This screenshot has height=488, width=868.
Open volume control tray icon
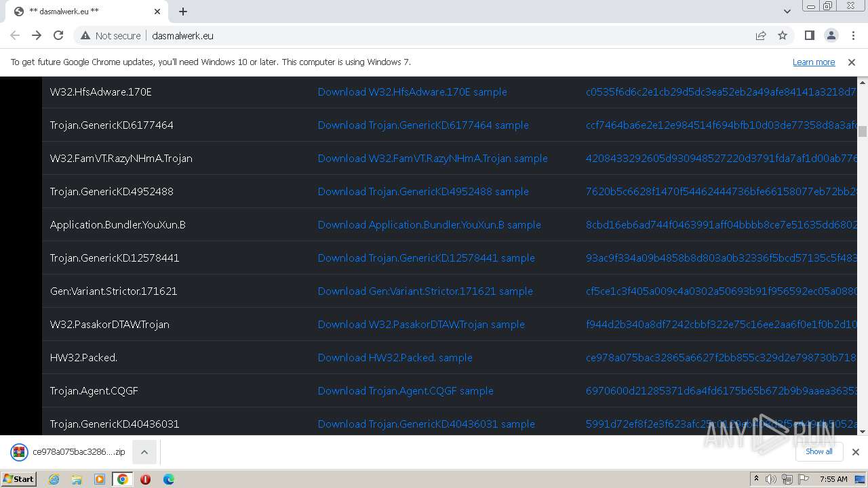tap(771, 479)
